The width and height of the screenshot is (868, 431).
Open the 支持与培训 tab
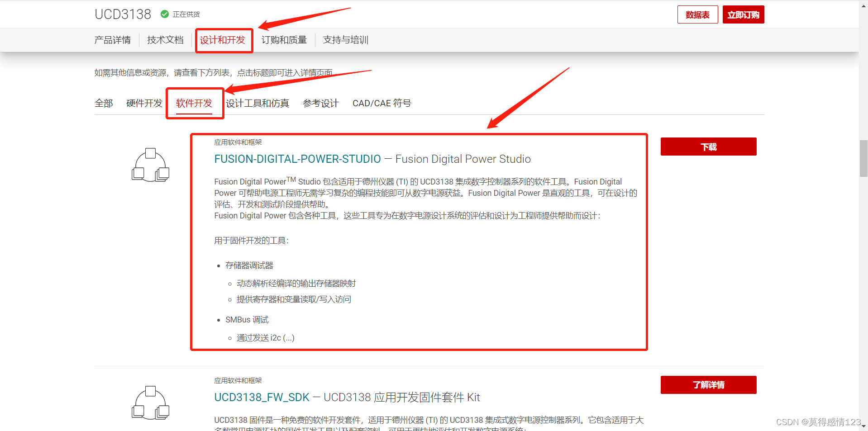[346, 40]
